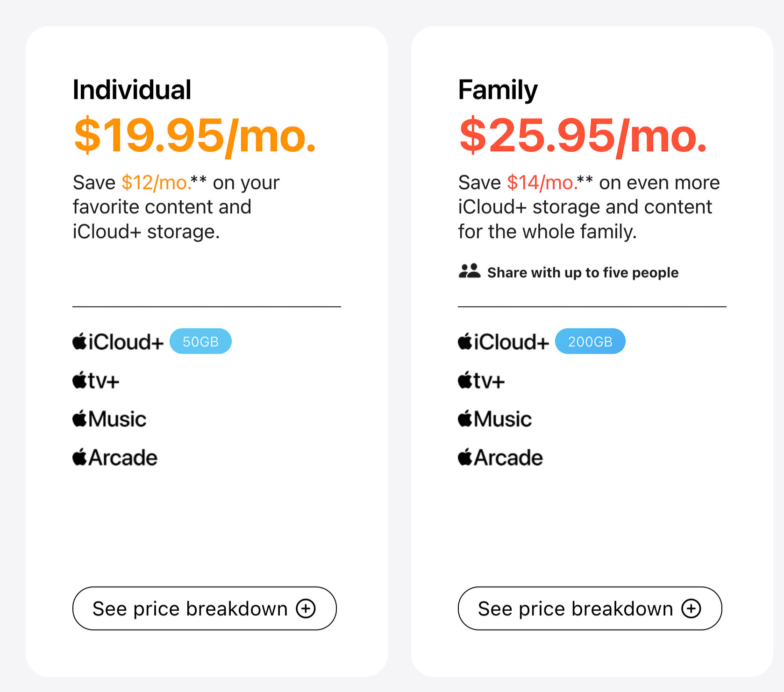This screenshot has height=692, width=784.
Task: Click the two-people sharing icon
Action: 470,271
